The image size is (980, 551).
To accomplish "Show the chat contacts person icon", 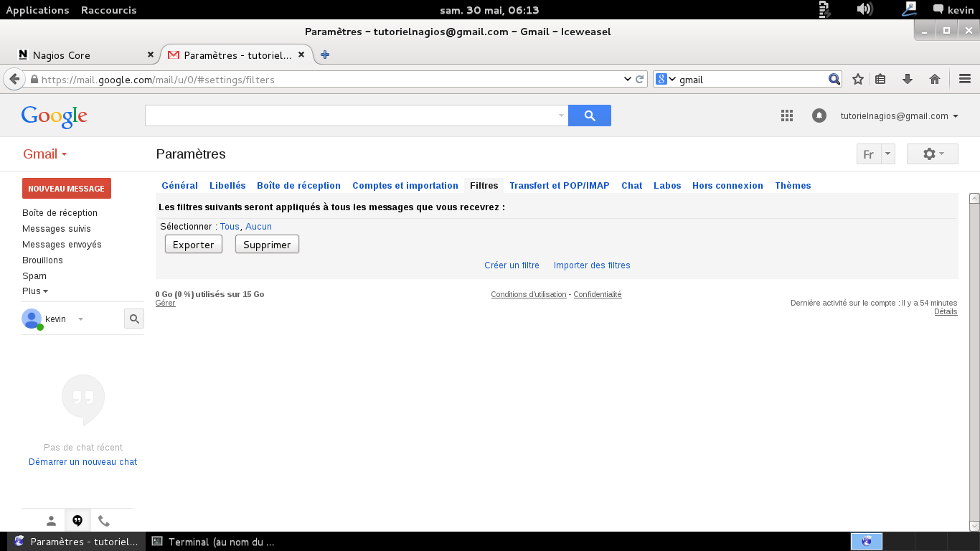I will coord(51,521).
